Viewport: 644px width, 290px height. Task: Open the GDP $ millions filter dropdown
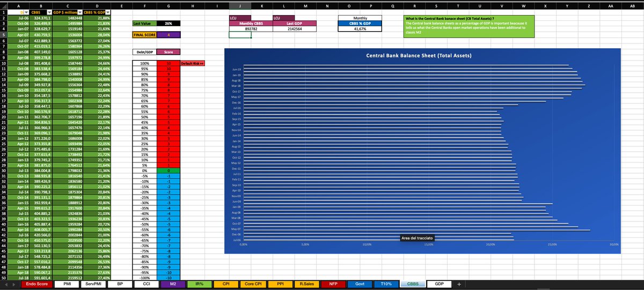(79, 11)
